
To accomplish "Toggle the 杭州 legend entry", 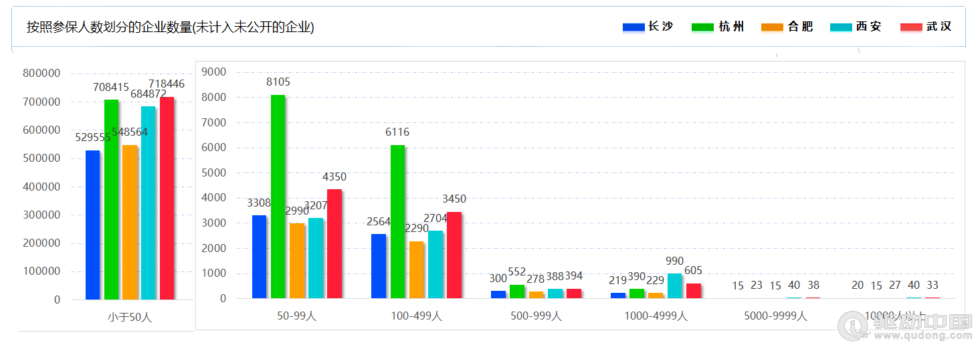I will 717,27.
